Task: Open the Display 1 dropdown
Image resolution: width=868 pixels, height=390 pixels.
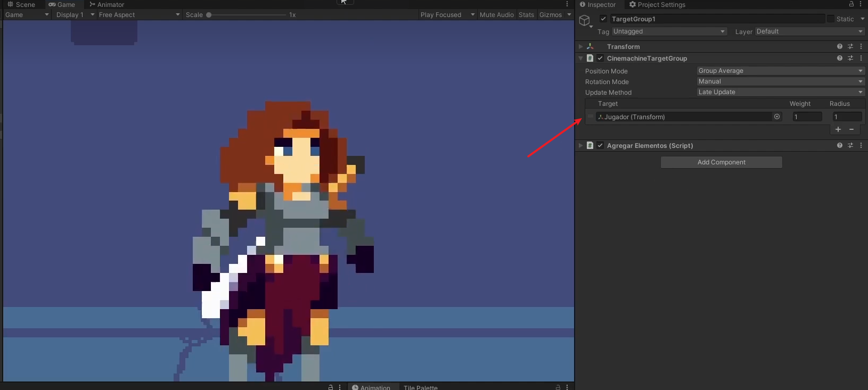Action: pos(75,15)
